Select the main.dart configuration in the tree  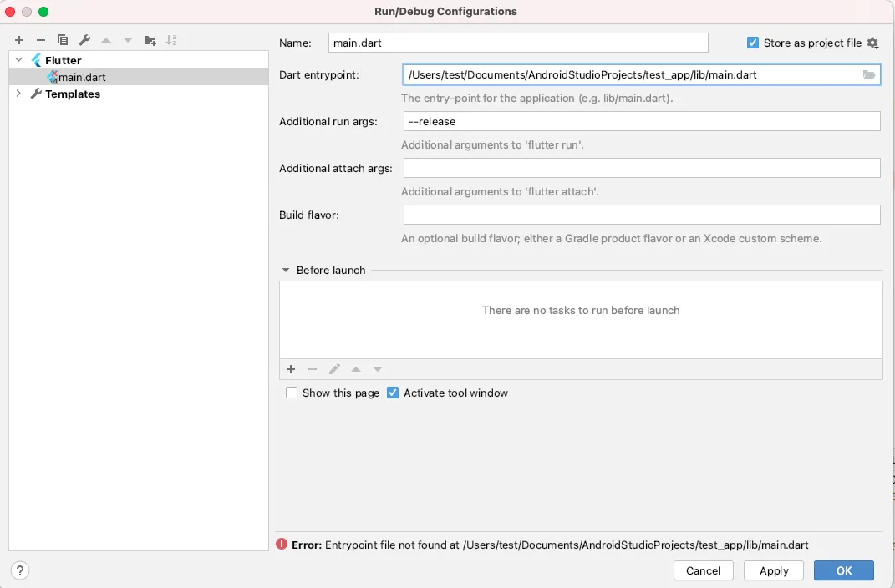pyautogui.click(x=139, y=77)
